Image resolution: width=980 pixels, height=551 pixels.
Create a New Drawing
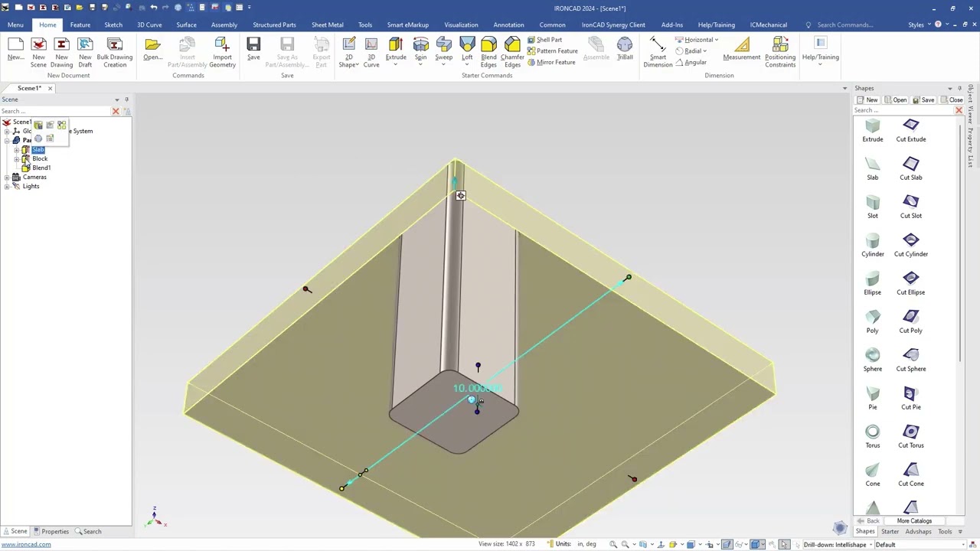pyautogui.click(x=61, y=53)
